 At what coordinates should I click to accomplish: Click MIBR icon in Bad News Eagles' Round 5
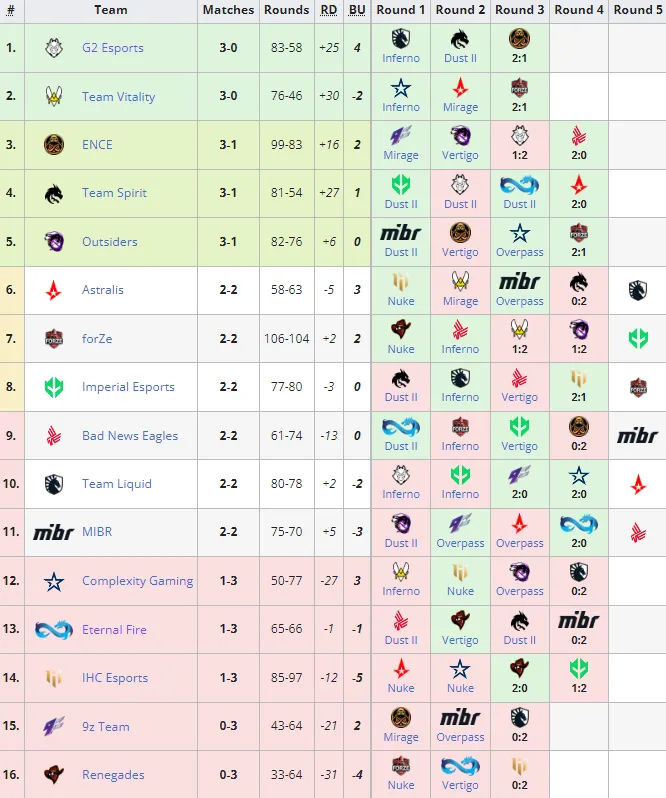click(x=638, y=436)
